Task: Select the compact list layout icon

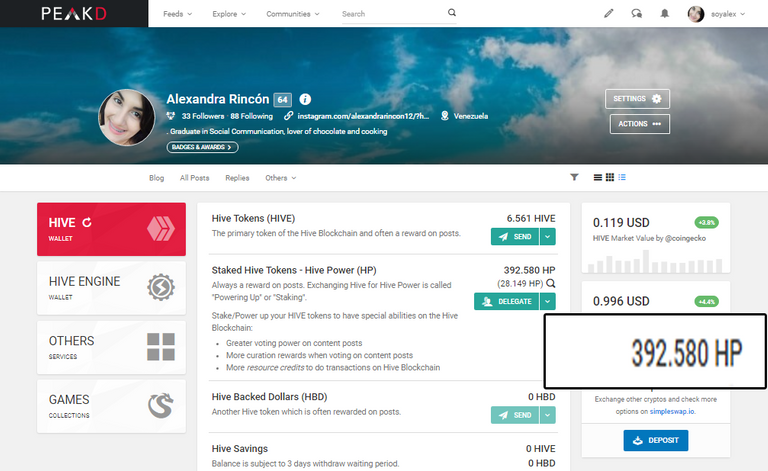Action: [622, 177]
